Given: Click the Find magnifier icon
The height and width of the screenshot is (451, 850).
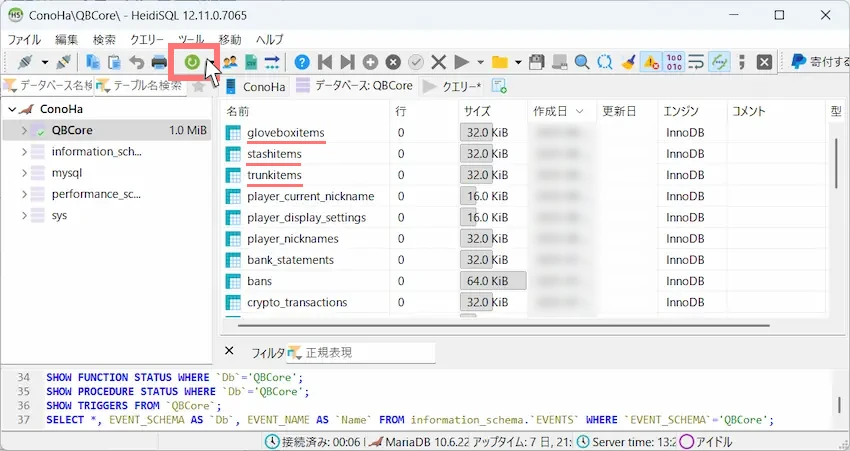Looking at the screenshot, I should pyautogui.click(x=582, y=62).
